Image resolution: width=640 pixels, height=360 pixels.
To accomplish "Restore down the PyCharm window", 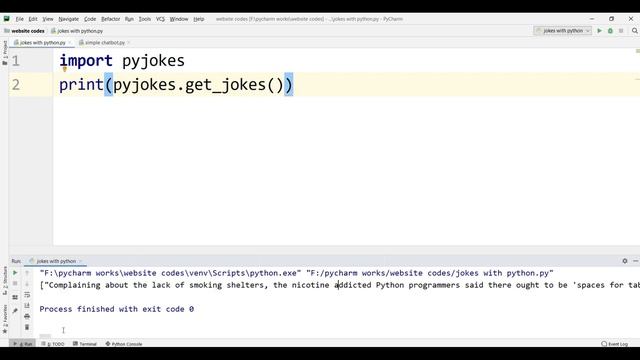I will click(x=611, y=19).
